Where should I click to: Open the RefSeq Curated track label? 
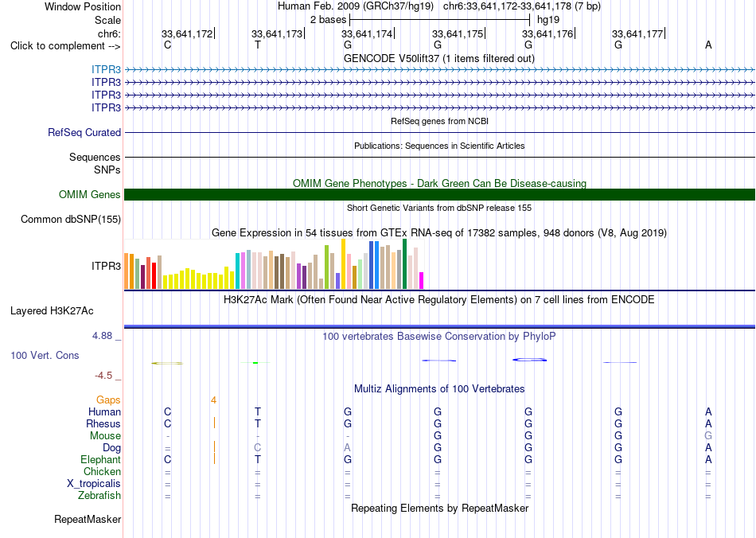(84, 133)
